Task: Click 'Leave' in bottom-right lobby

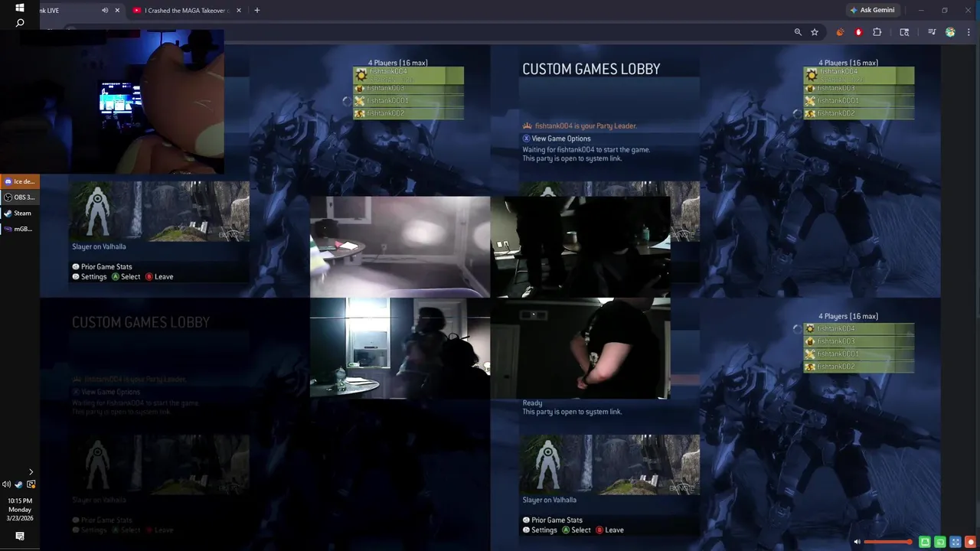Action: click(614, 530)
